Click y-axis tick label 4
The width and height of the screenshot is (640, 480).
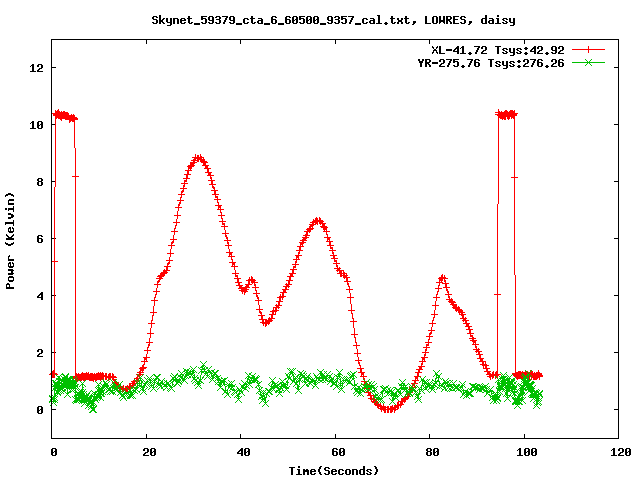click(40, 296)
